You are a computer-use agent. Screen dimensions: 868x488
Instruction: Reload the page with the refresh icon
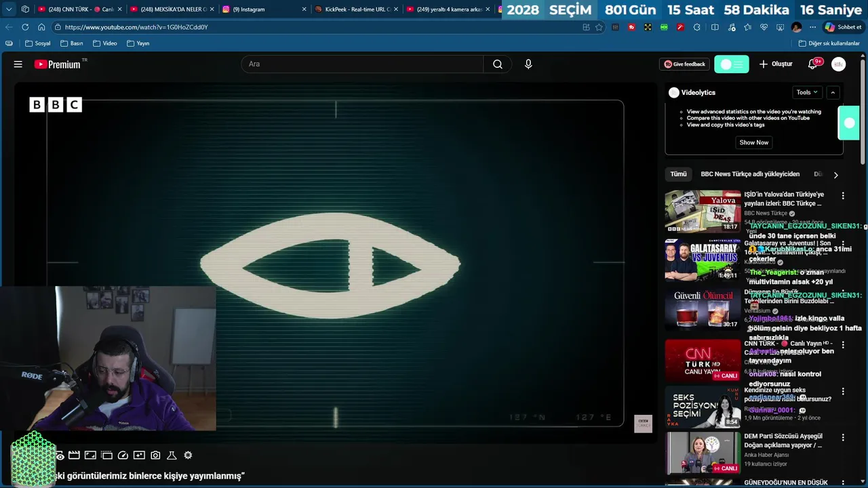pos(25,27)
